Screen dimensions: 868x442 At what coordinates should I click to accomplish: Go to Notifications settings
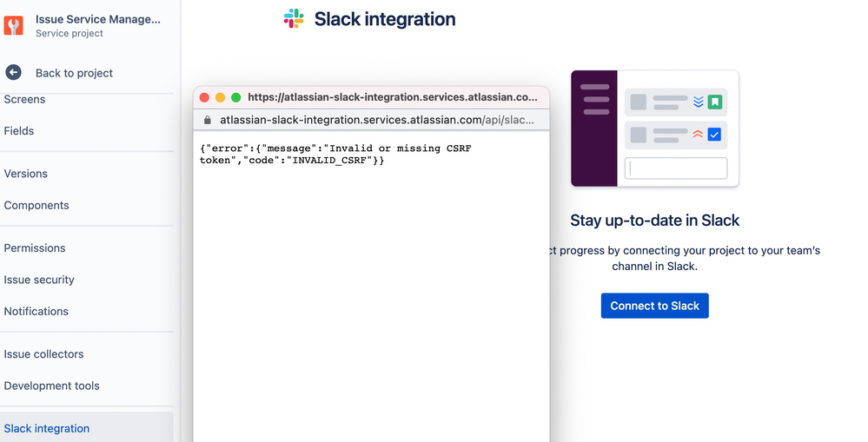pyautogui.click(x=36, y=312)
